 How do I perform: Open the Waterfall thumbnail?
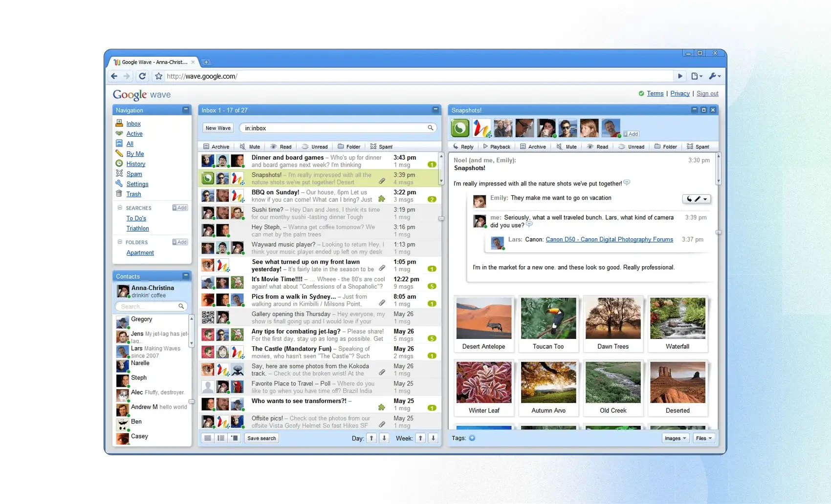(678, 324)
